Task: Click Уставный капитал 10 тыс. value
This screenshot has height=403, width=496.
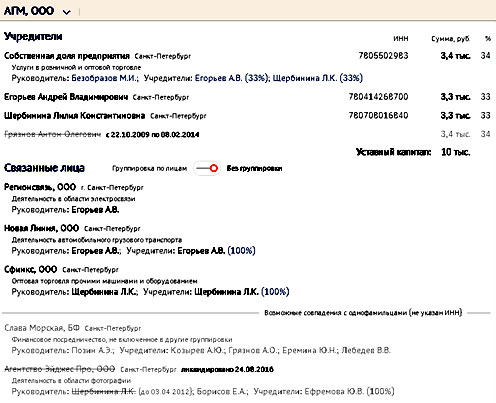Action: (x=456, y=152)
